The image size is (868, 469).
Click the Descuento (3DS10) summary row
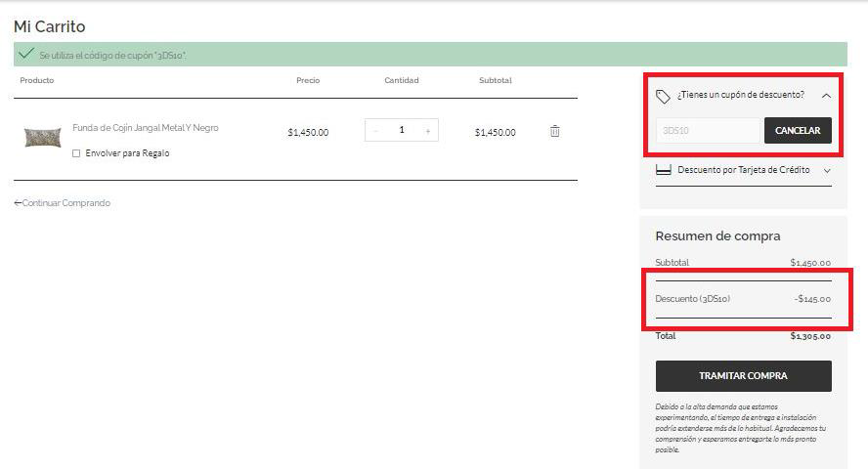[x=743, y=299]
